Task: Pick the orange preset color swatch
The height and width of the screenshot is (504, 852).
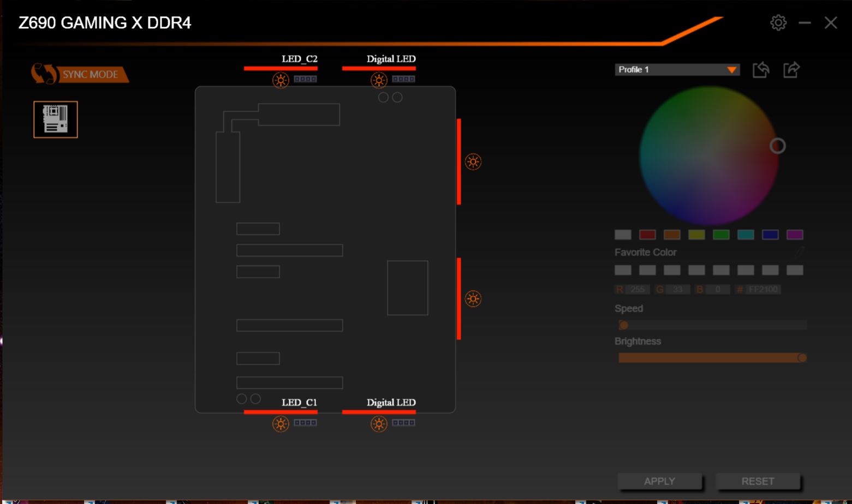Action: point(672,235)
